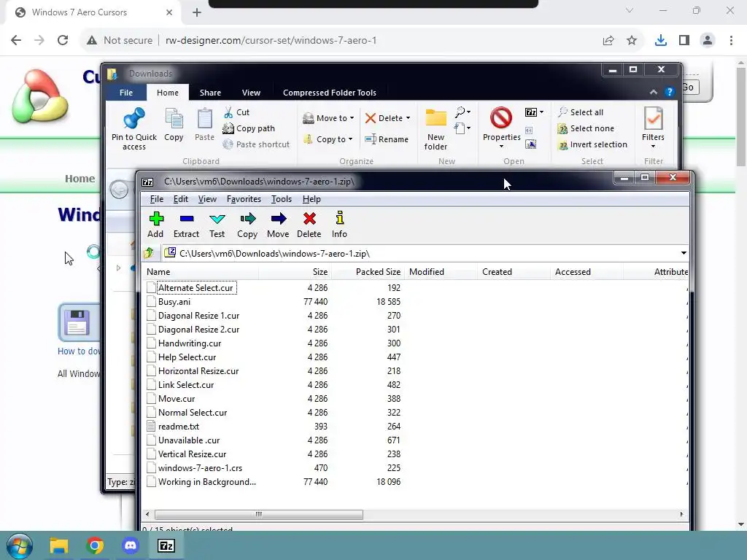
Task: Open a new Chrome tab
Action: (x=197, y=12)
